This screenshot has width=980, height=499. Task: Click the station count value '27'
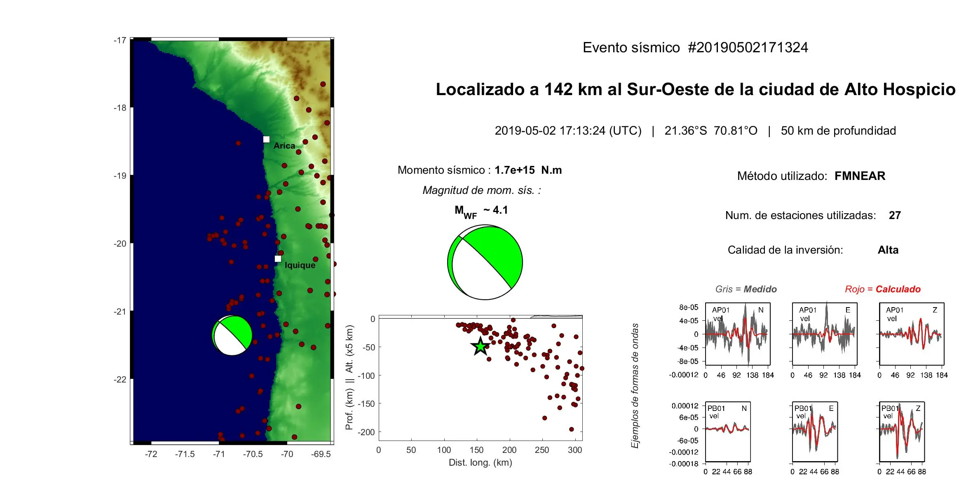point(895,215)
